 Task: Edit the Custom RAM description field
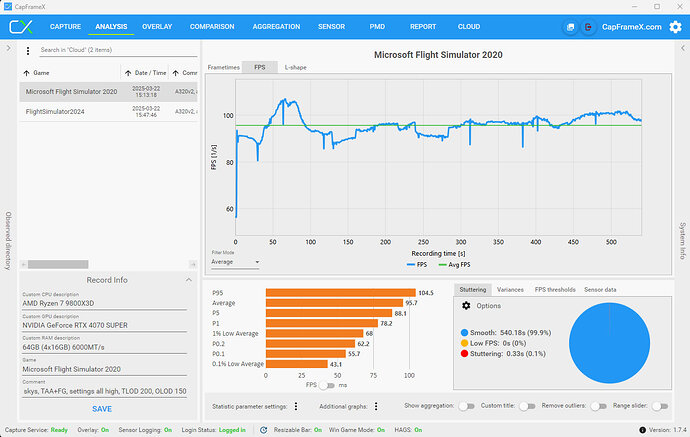click(104, 347)
